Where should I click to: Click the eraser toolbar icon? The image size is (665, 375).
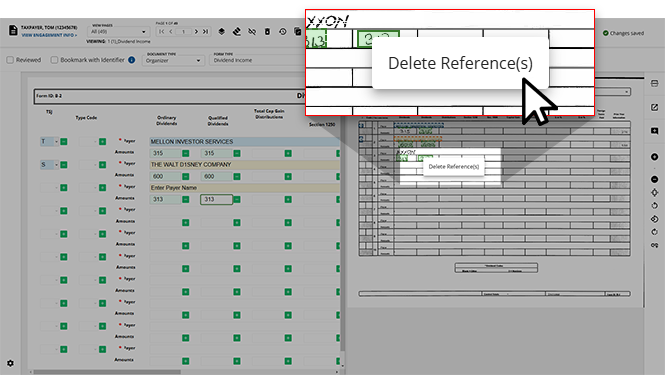click(237, 31)
